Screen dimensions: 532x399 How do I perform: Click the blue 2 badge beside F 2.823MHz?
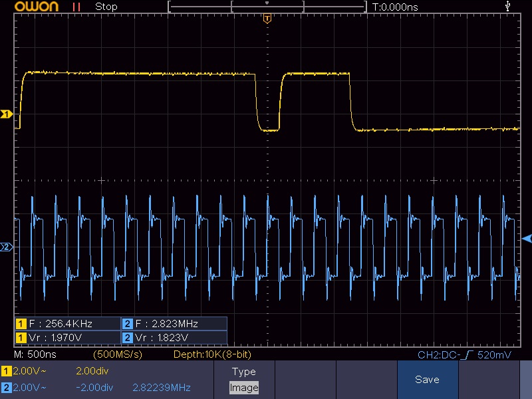click(x=127, y=324)
